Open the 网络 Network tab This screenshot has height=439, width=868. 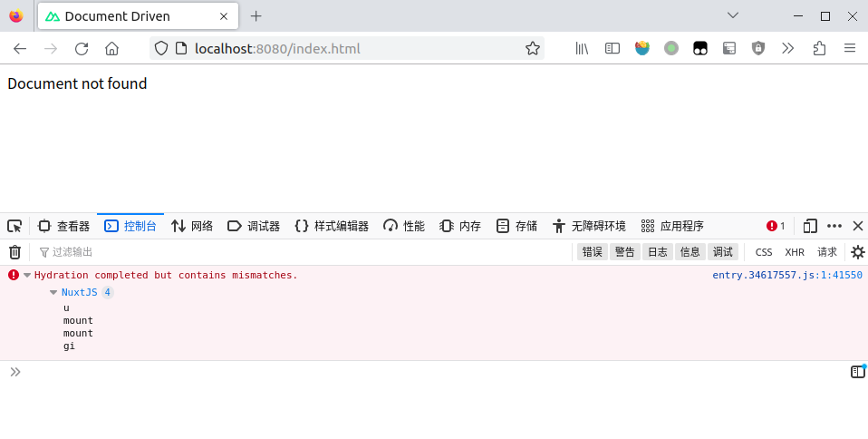pyautogui.click(x=192, y=226)
